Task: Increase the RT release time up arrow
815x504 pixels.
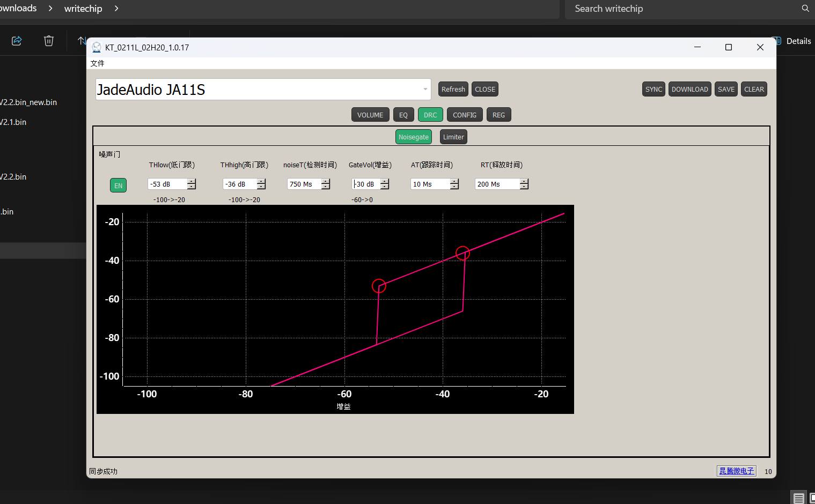Action: coord(524,181)
